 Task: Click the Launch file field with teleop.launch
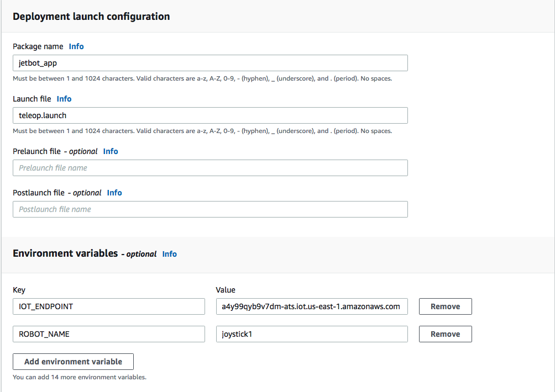click(210, 115)
